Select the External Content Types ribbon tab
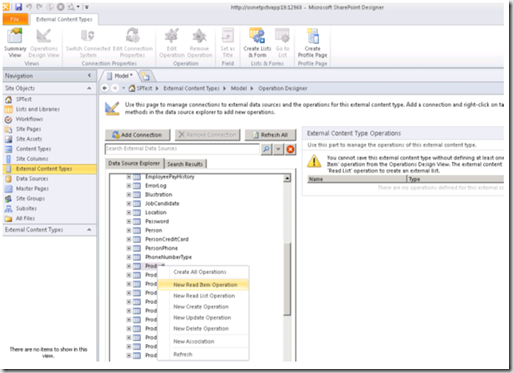Image resolution: width=513 pixels, height=373 pixels. pos(64,19)
